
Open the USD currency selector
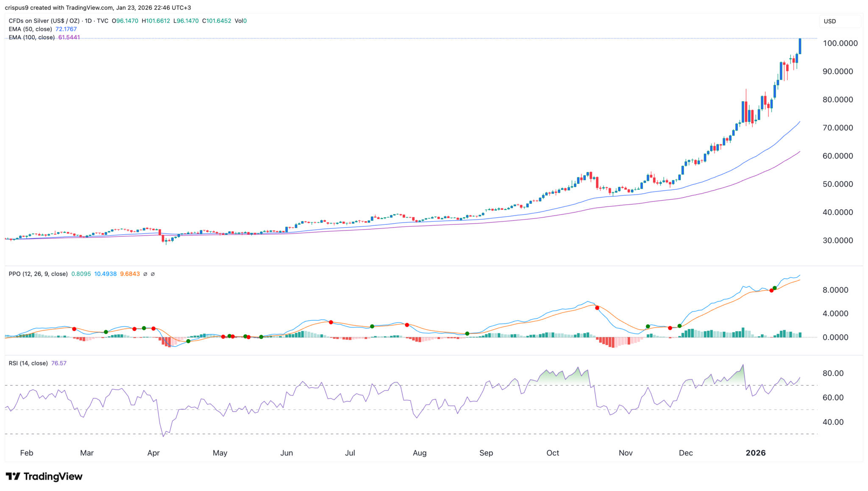[x=830, y=21]
